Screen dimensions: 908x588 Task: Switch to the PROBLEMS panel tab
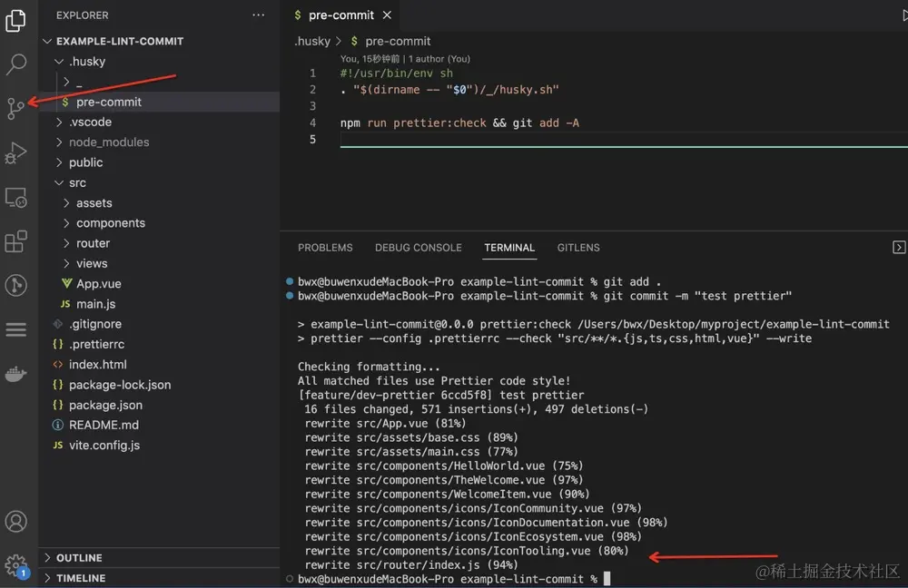click(325, 248)
